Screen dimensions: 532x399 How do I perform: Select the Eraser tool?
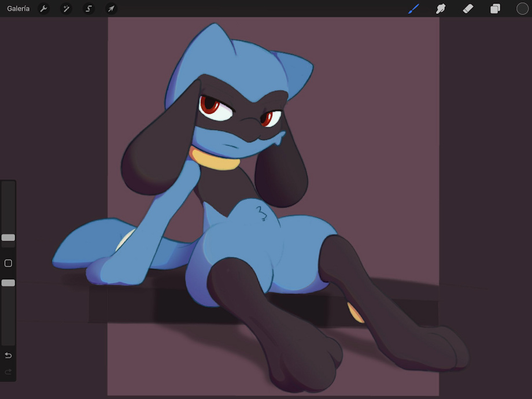468,9
